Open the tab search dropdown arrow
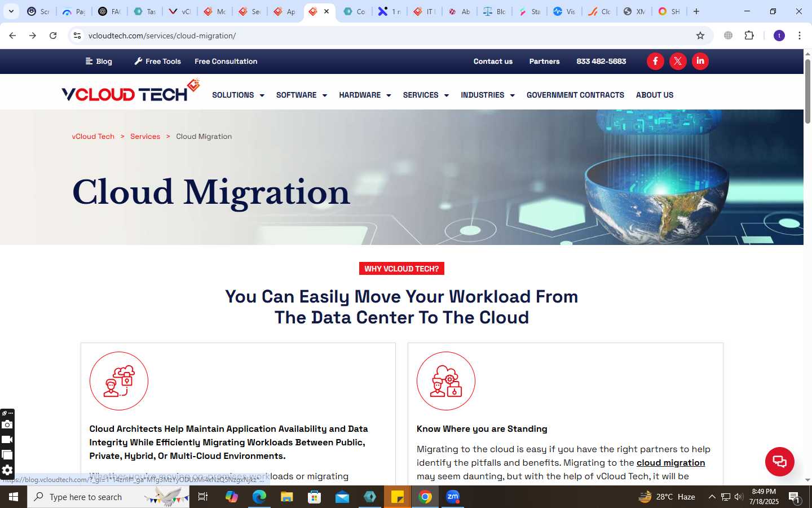 [x=11, y=11]
